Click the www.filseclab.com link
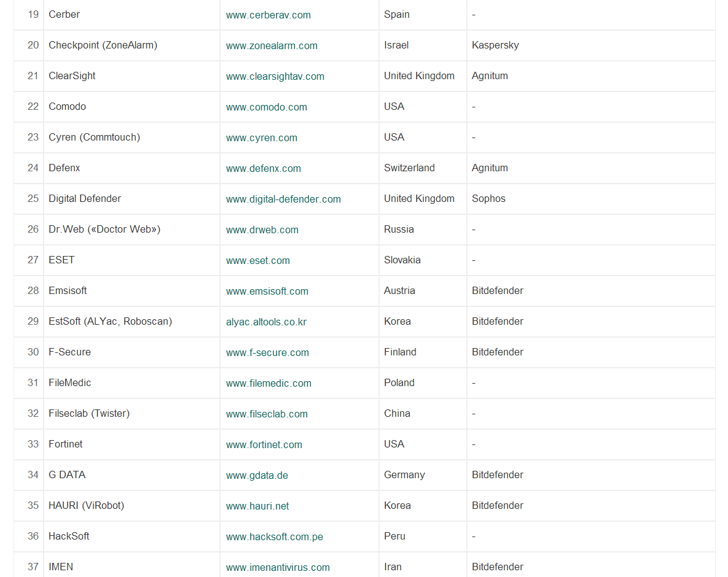The height and width of the screenshot is (577, 728). [267, 414]
